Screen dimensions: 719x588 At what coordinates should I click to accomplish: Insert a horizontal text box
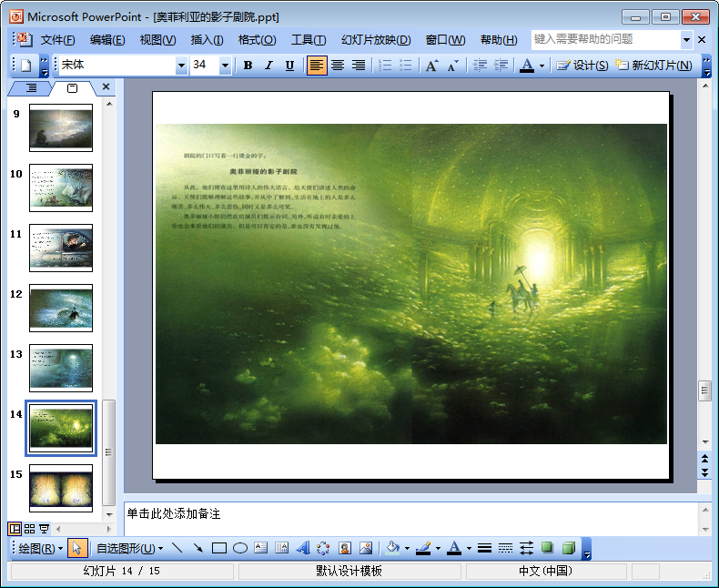[x=261, y=548]
